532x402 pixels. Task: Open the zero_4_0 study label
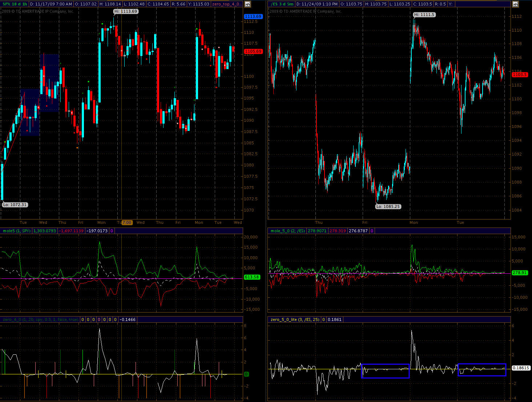(x=40, y=319)
